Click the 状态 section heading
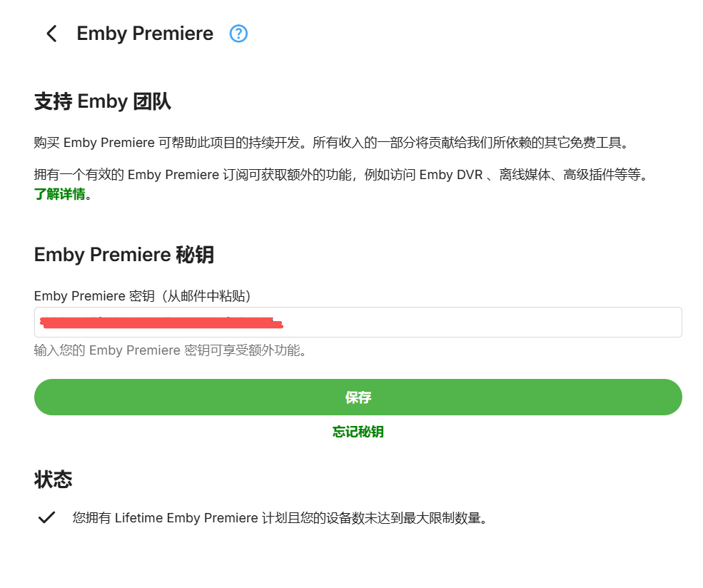 click(53, 480)
